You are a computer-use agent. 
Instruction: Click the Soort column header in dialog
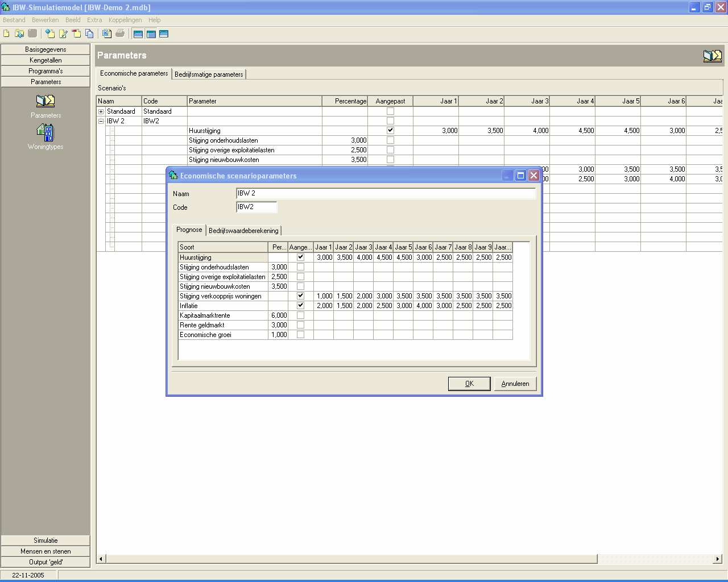tap(223, 247)
